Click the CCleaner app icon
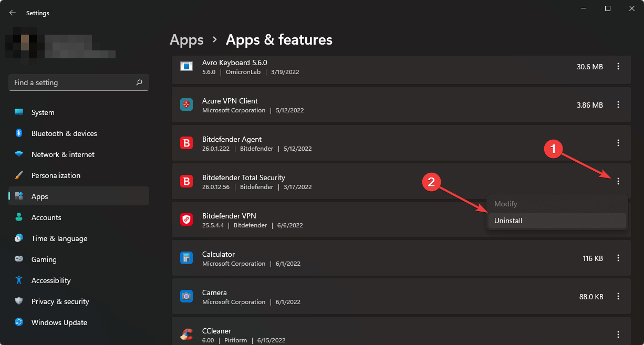 click(x=186, y=333)
